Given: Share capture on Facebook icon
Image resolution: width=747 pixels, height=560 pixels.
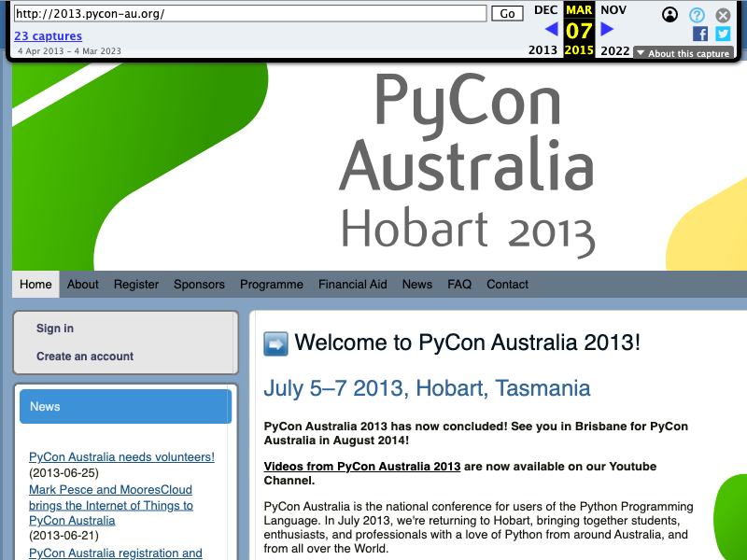Looking at the screenshot, I should (699, 34).
